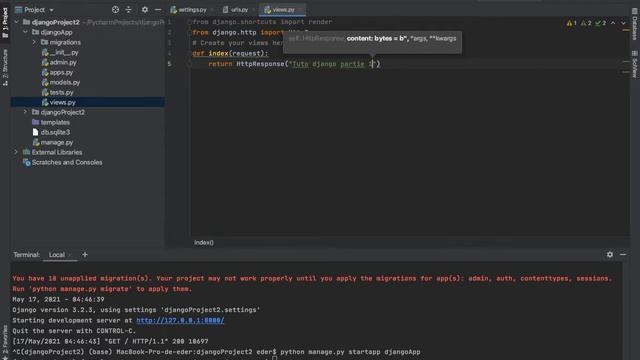Hide the Terminal tool window
Screen dimensions: 640x360
pos(623,254)
